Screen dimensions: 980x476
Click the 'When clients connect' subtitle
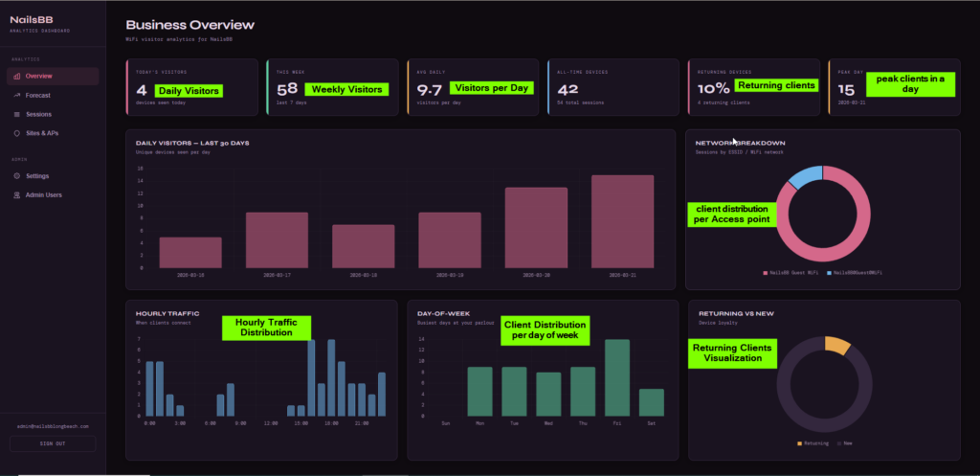point(163,323)
